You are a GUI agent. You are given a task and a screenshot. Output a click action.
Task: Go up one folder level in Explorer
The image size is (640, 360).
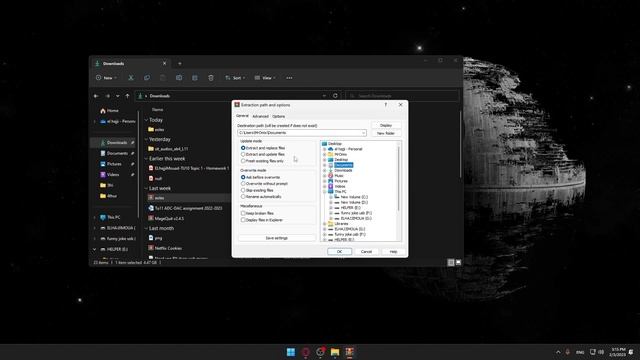[127, 96]
